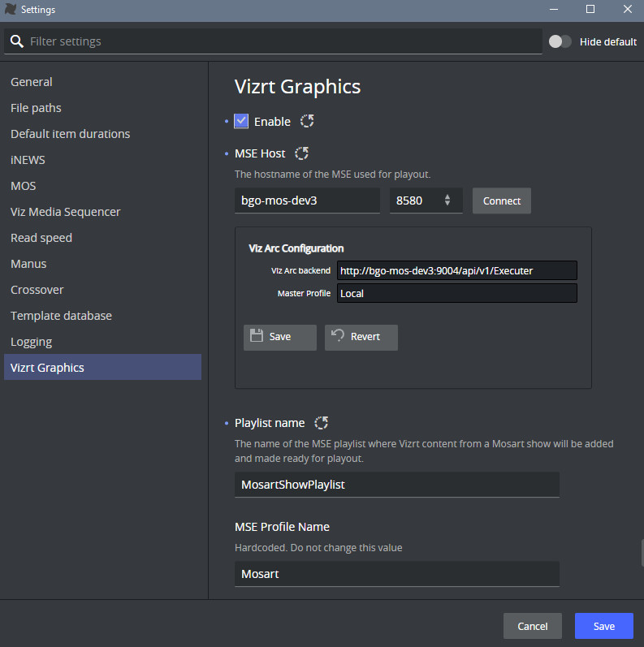Screen dimensions: 644x647
Task: Click the vertical scrollbar handle
Action: (641, 552)
